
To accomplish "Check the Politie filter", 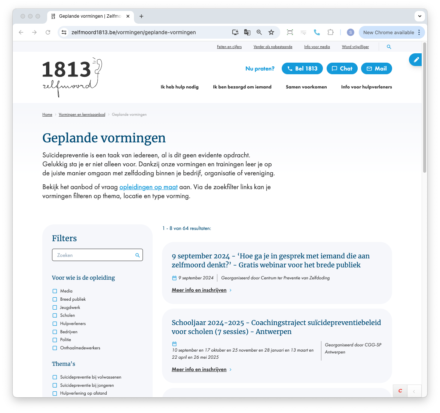I will point(55,340).
